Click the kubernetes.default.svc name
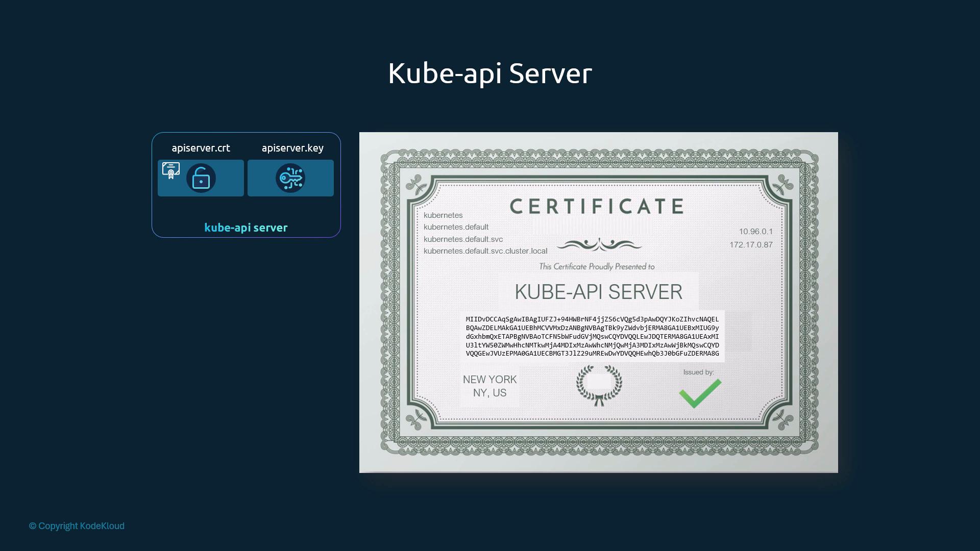This screenshot has width=980, height=551. pyautogui.click(x=463, y=239)
